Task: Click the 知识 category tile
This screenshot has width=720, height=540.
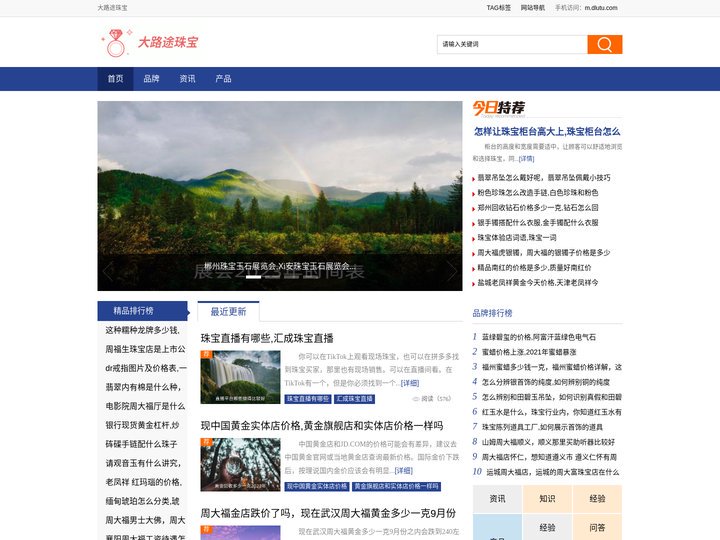Action: [547, 499]
